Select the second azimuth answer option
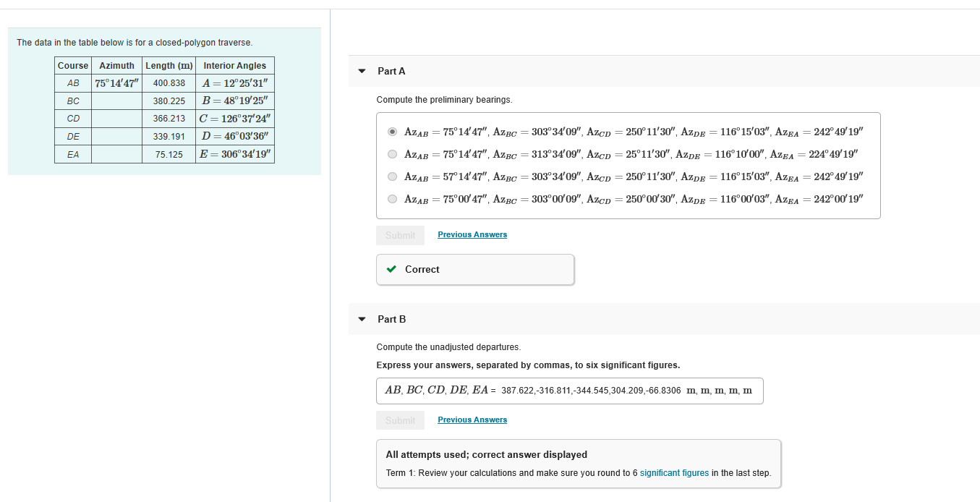 (392, 153)
